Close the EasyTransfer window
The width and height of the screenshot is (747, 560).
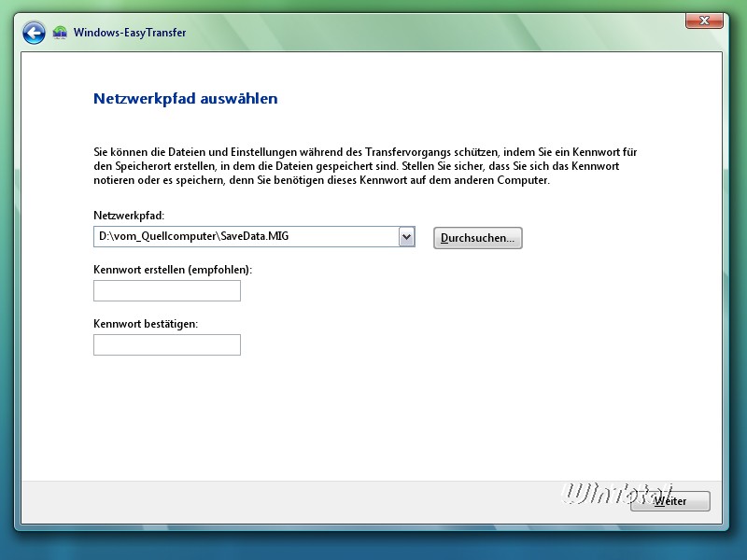[704, 21]
